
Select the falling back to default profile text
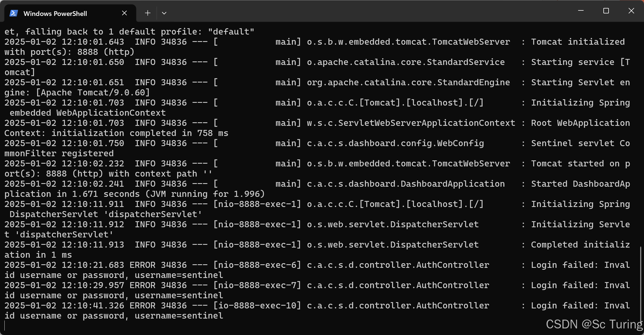point(129,31)
